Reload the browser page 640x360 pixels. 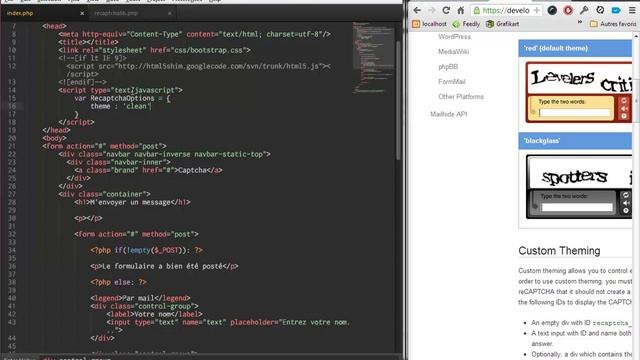tap(446, 10)
